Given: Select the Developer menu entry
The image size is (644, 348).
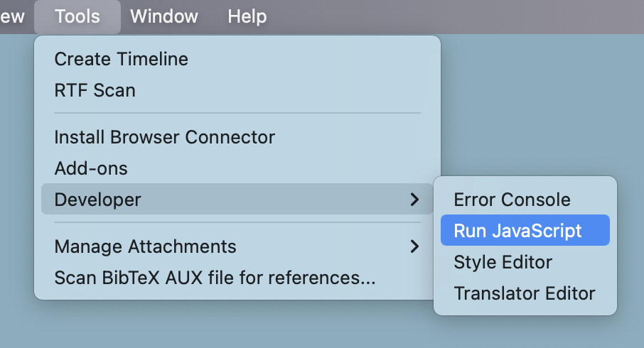Looking at the screenshot, I should coord(97,200).
